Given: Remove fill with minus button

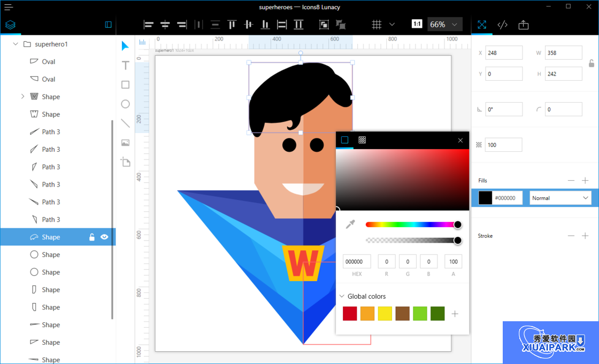Looking at the screenshot, I should click(x=571, y=180).
